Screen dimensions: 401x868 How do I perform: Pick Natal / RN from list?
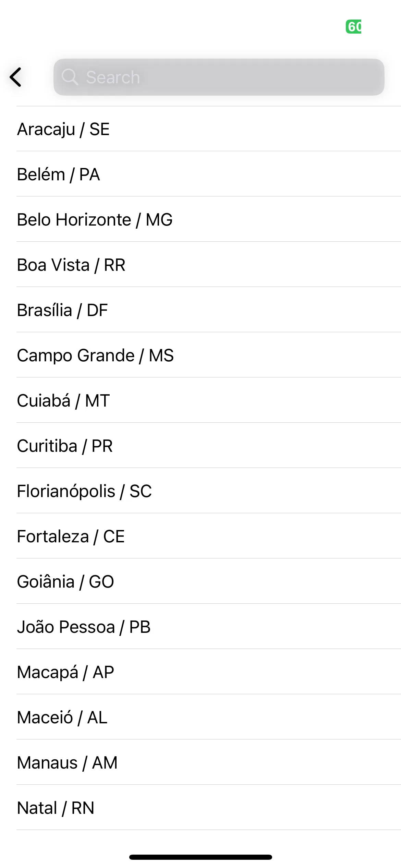pos(209,808)
